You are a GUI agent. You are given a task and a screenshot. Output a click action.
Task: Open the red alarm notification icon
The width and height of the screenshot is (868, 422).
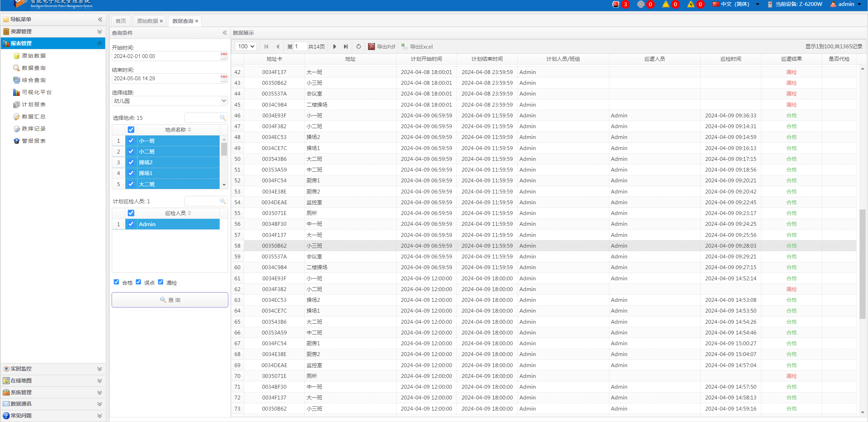616,4
